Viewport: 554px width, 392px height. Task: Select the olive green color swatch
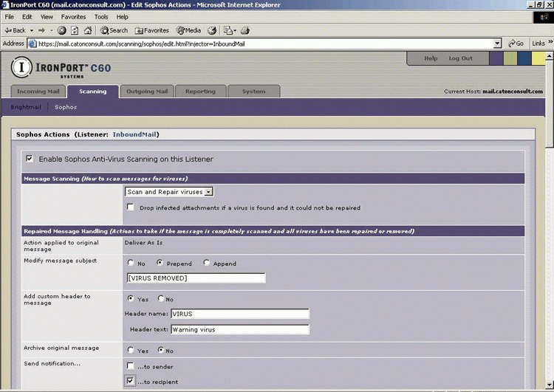[510, 58]
